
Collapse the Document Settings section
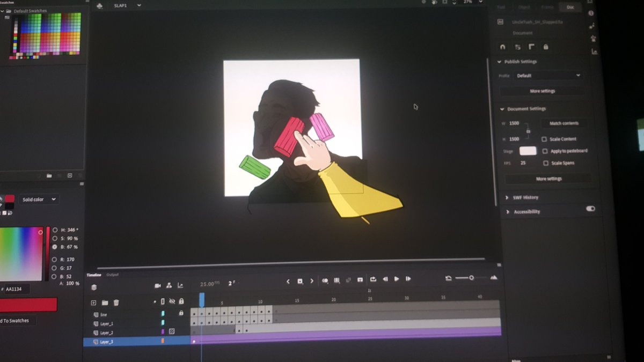click(x=502, y=108)
